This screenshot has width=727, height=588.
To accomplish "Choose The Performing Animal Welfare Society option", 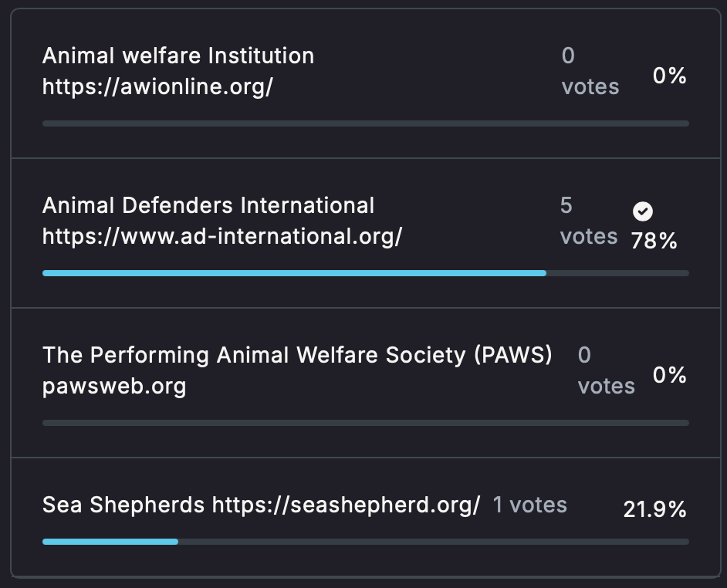I will (366, 383).
